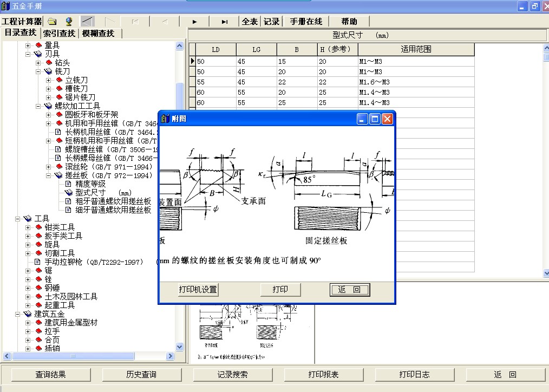
Task: Click the open book icon beside 铣刀
Action: click(x=48, y=71)
